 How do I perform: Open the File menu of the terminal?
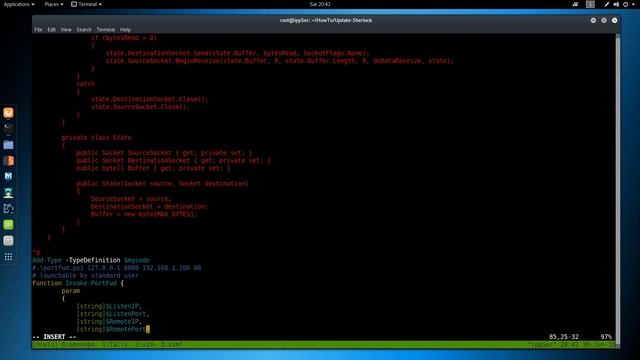[38, 29]
